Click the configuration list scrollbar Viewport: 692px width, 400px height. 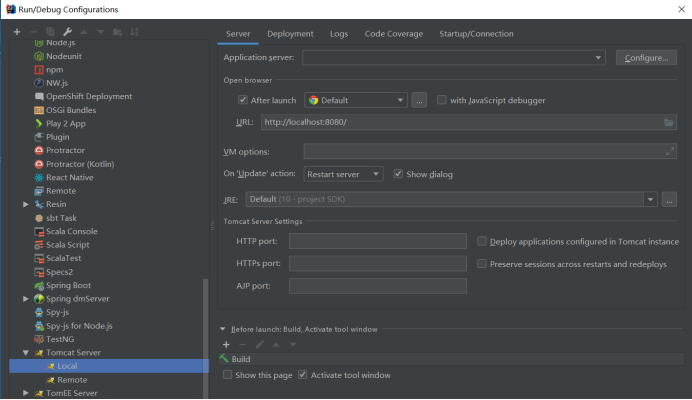pyautogui.click(x=205, y=338)
